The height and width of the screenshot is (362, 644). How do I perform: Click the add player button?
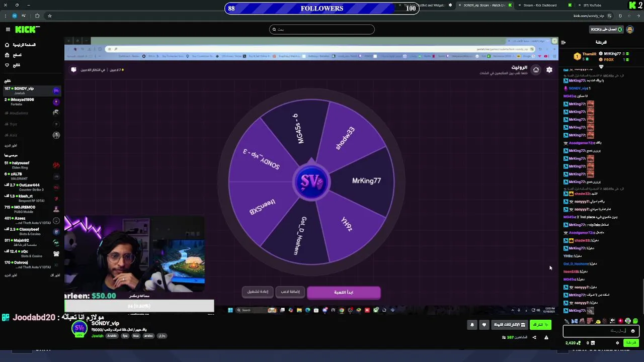click(x=290, y=292)
